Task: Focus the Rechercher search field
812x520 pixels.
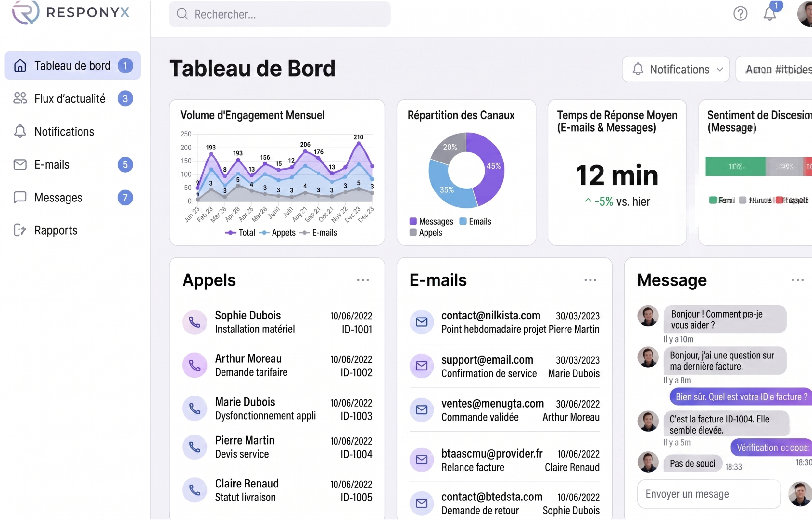Action: tap(279, 14)
